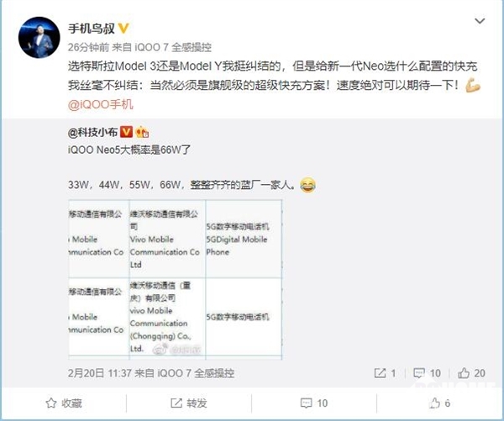Open the 26分钟前 post time link
The width and height of the screenshot is (504, 421).
pyautogui.click(x=88, y=47)
